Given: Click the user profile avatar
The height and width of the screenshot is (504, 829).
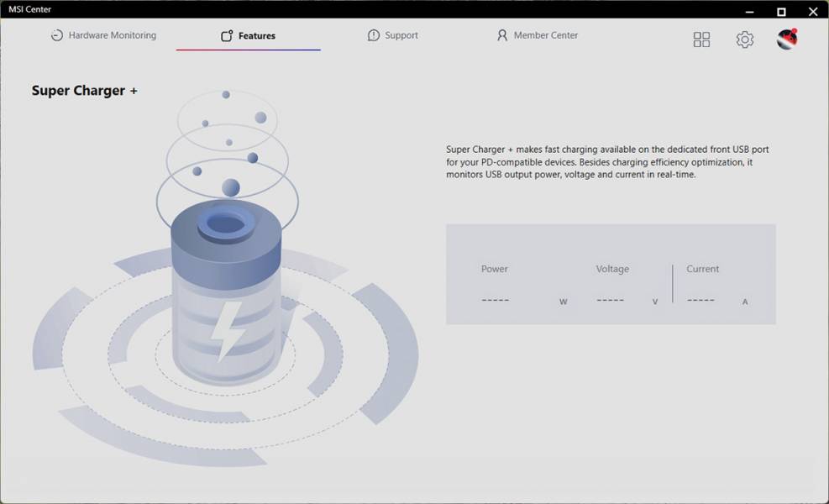Looking at the screenshot, I should (x=787, y=39).
